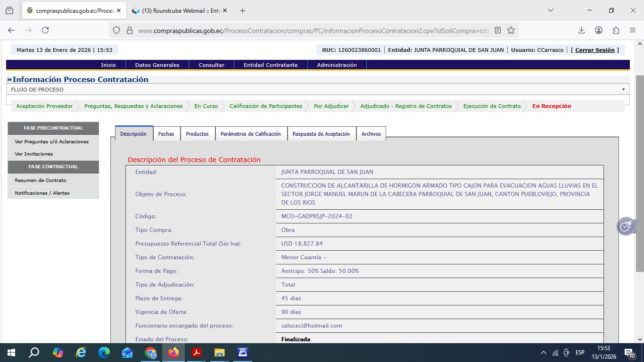644x362 pixels.
Task: Bookmark this page with the star icon
Action: pyautogui.click(x=511, y=30)
